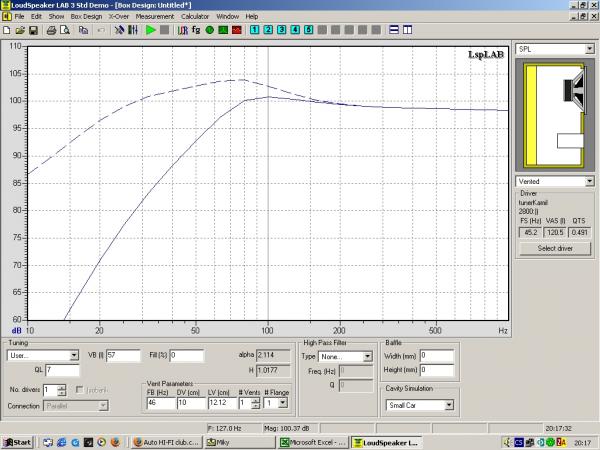Click the LCR toolbar icon
The width and height of the screenshot is (600, 450).
[x=182, y=31]
